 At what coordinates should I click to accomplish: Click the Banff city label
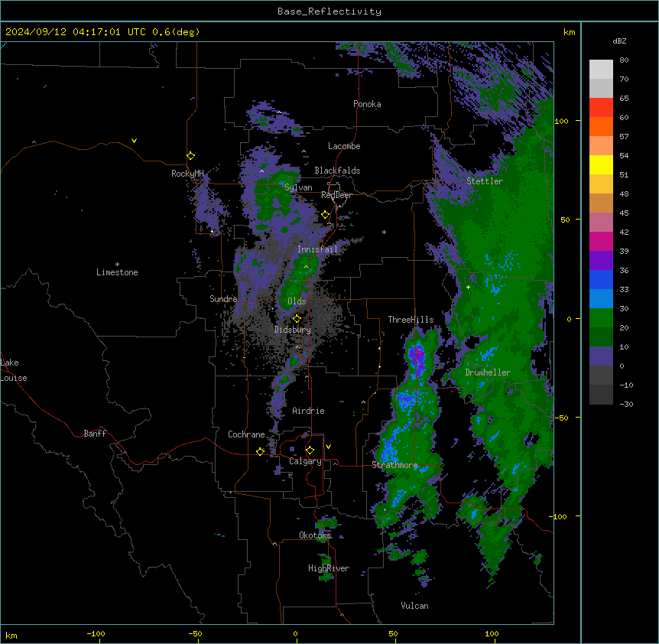(x=95, y=434)
